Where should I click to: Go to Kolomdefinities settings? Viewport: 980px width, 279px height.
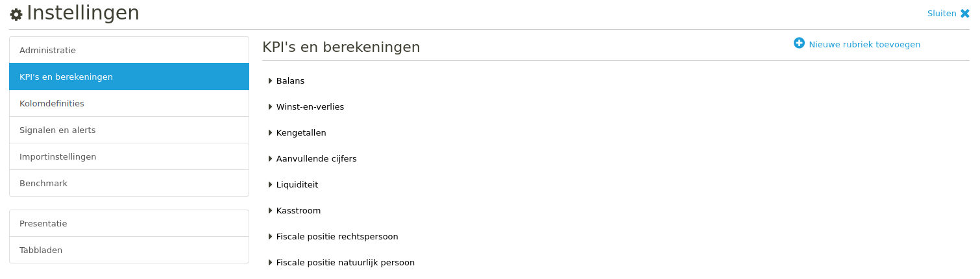(x=129, y=103)
